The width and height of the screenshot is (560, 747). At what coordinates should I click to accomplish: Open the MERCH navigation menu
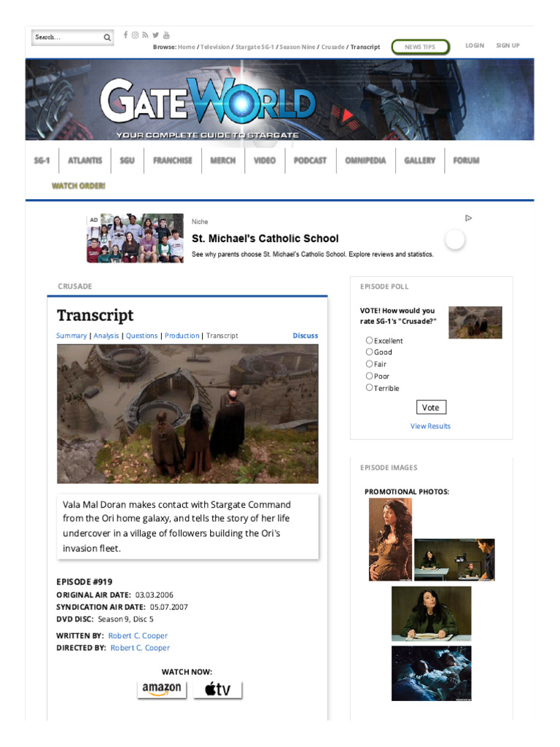[223, 160]
